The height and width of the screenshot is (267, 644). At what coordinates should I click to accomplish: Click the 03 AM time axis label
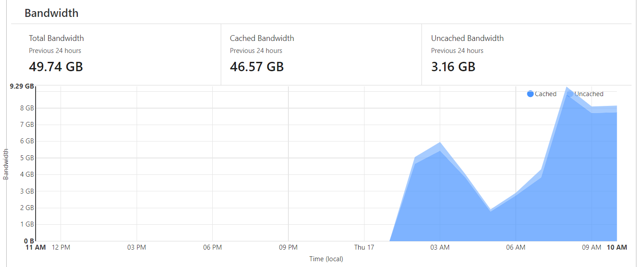pyautogui.click(x=440, y=247)
